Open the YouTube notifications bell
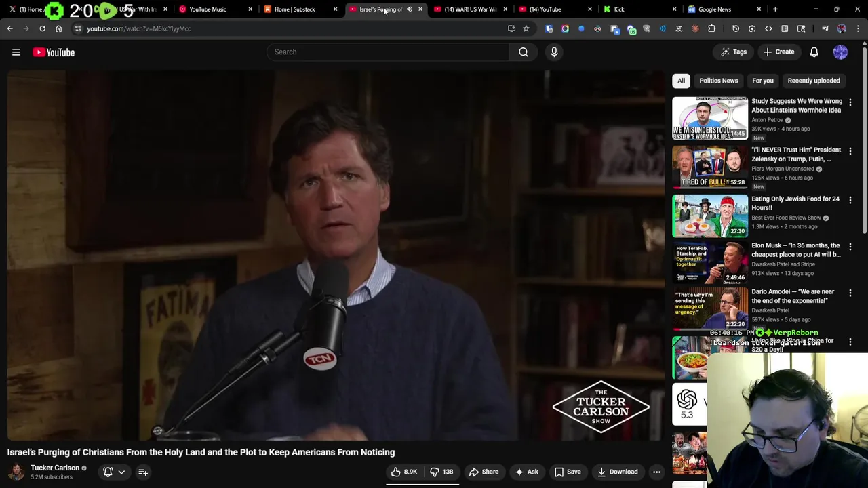This screenshot has width=868, height=488. click(x=814, y=52)
